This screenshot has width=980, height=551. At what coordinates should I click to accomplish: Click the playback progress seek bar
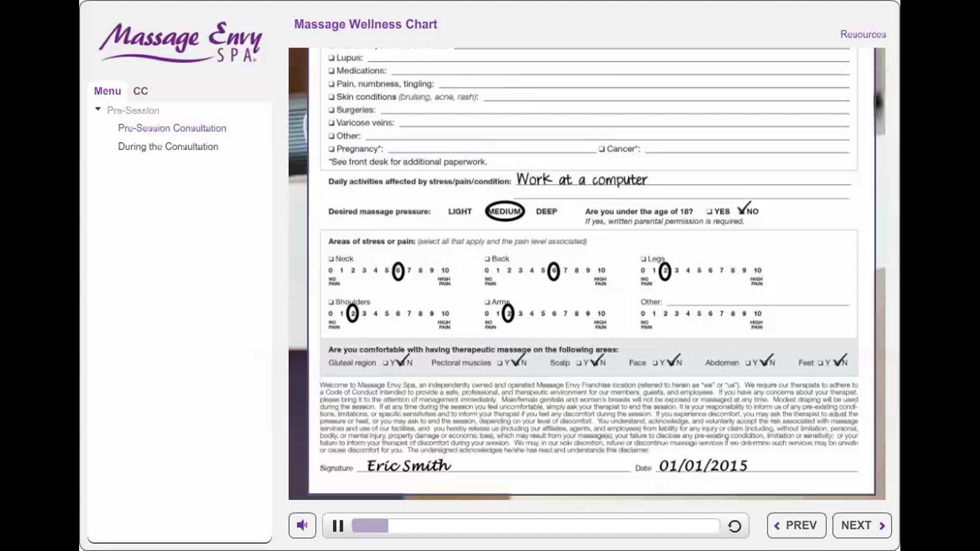[x=535, y=525]
